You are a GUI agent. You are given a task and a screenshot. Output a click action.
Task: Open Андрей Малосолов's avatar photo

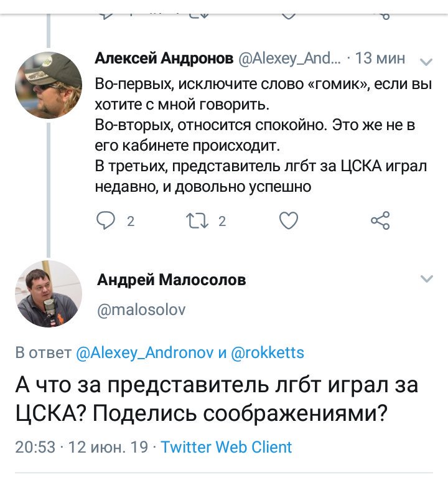(49, 294)
